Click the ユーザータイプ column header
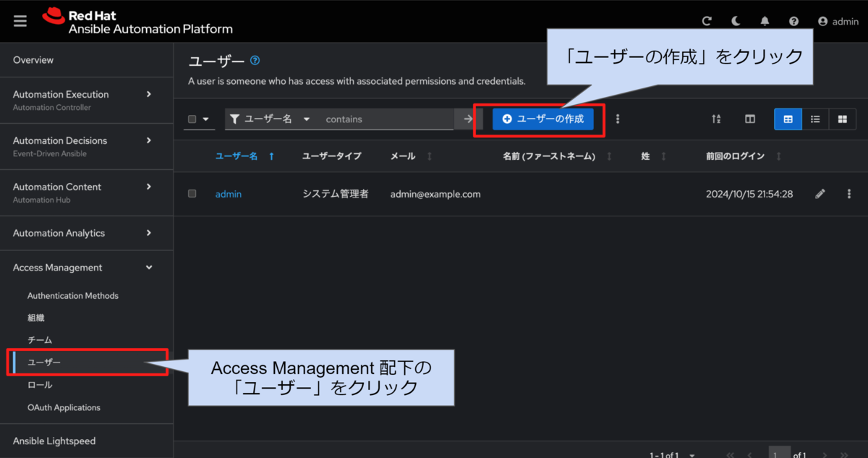The height and width of the screenshot is (458, 868). (x=331, y=156)
